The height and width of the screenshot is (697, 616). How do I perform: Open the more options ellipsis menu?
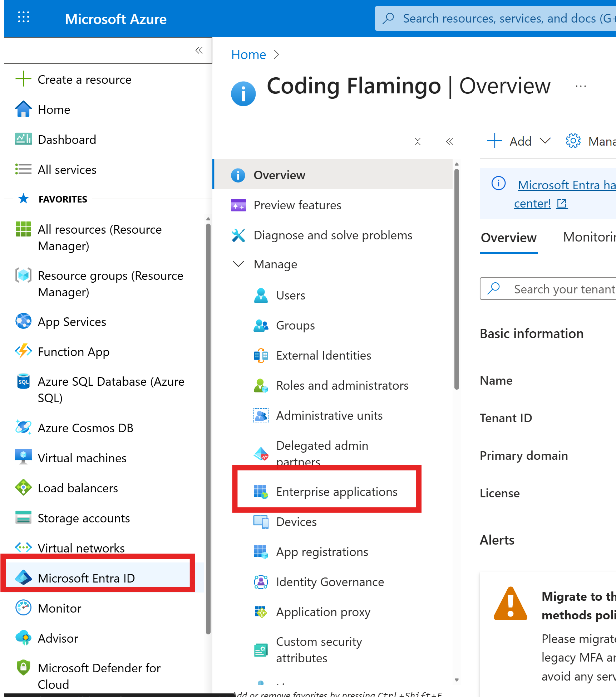pos(581,86)
